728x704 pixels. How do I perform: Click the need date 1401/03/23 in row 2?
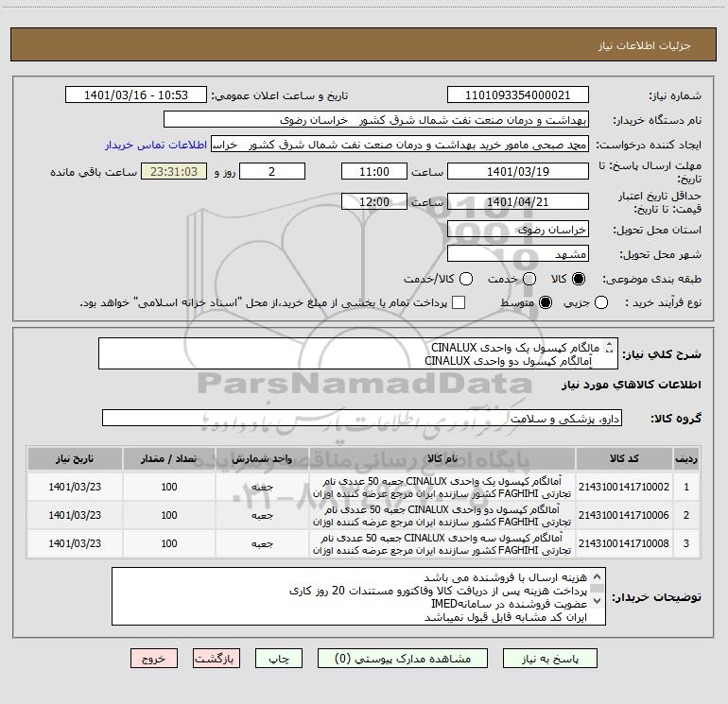pyautogui.click(x=75, y=515)
